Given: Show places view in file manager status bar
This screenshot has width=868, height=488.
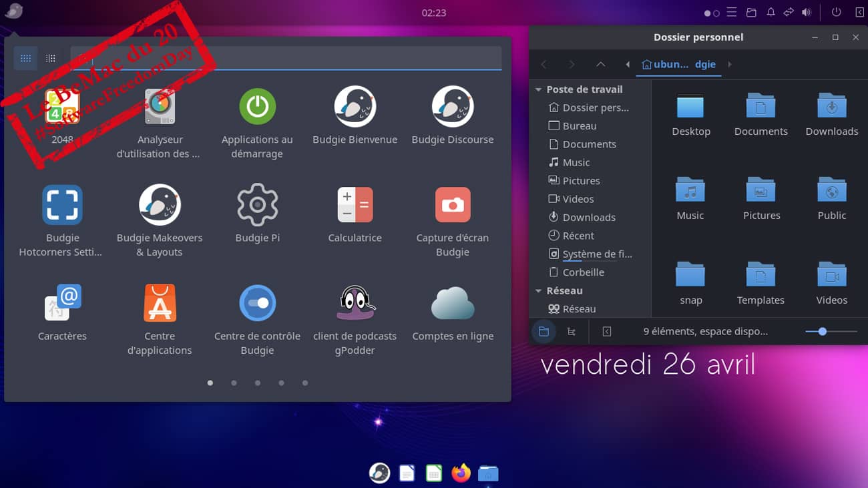Looking at the screenshot, I should tap(544, 331).
